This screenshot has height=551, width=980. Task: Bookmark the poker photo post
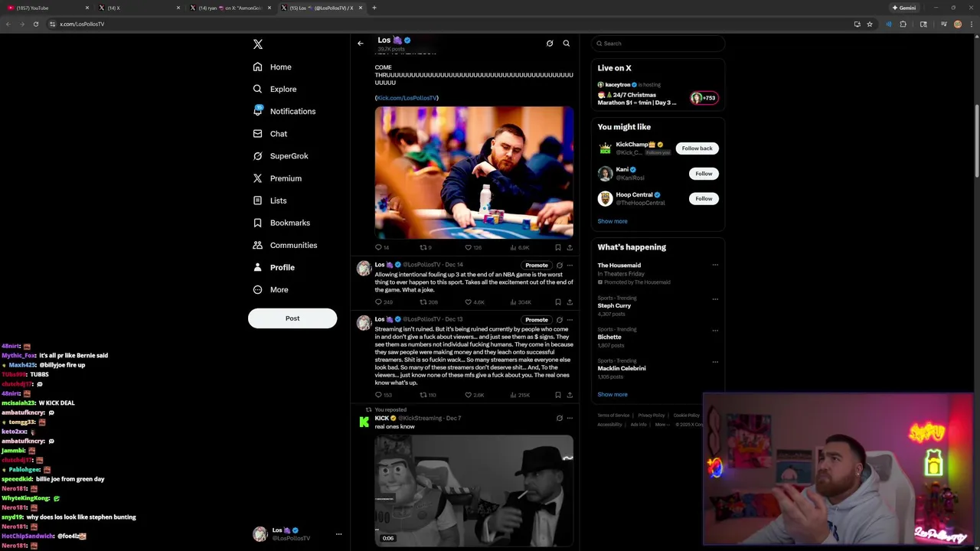pos(558,248)
